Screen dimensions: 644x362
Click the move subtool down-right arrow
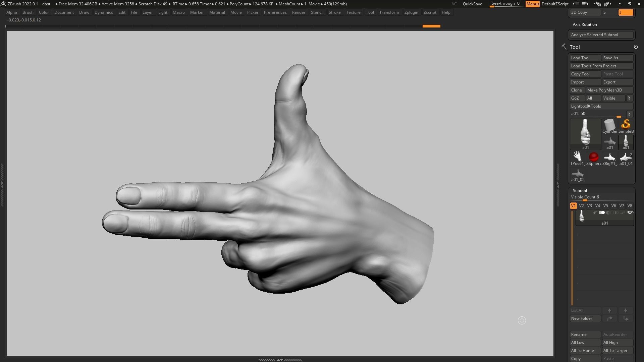[x=626, y=318]
